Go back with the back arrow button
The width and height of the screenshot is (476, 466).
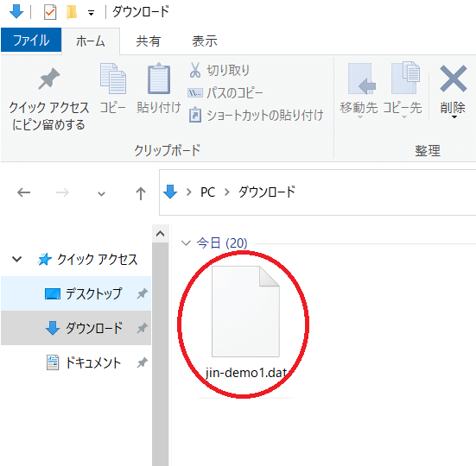pos(23,192)
